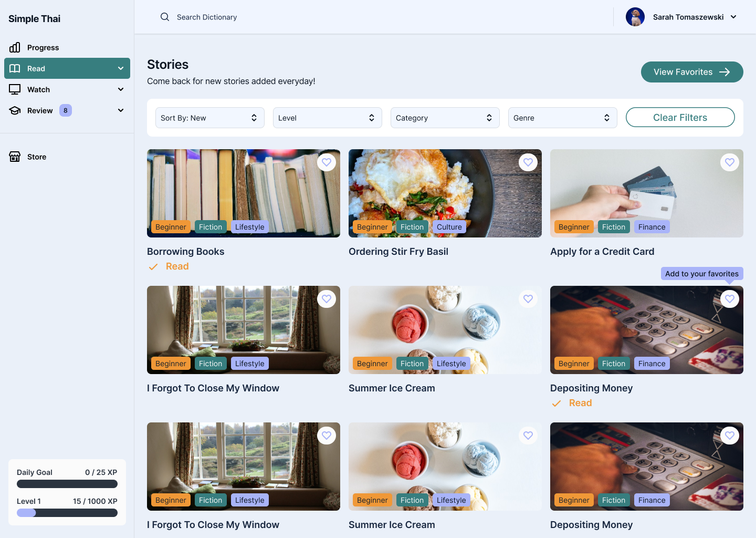The image size is (756, 538).
Task: Open the Level filter dropdown
Action: click(327, 118)
